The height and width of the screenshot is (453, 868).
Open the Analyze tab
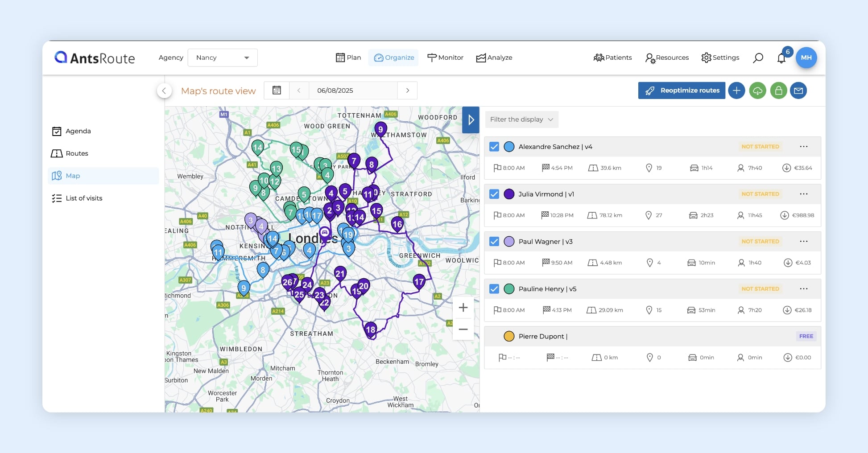click(494, 58)
